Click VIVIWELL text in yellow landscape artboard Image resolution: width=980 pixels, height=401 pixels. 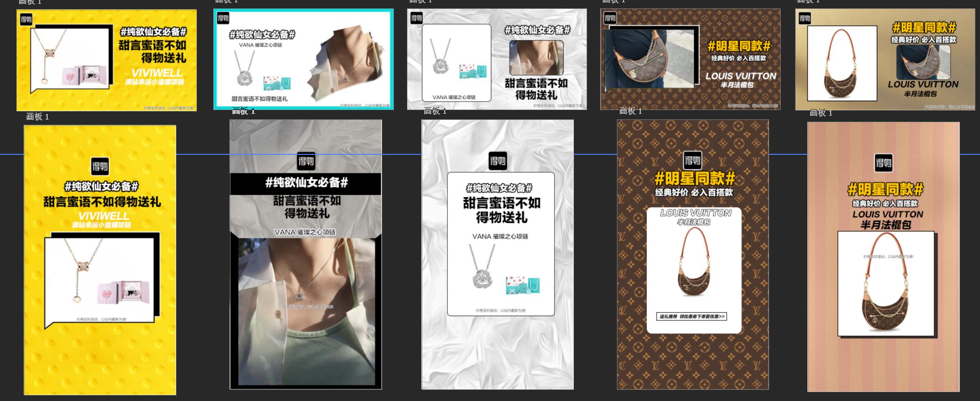(156, 73)
